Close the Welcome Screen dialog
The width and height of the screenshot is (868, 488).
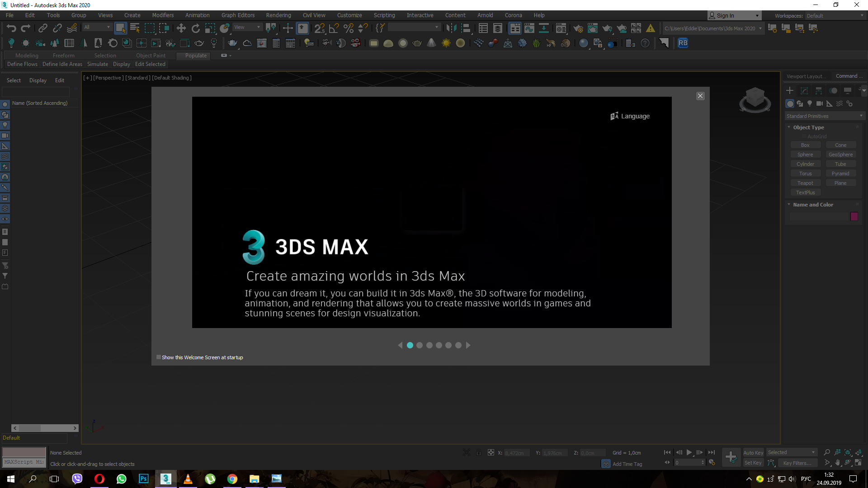tap(700, 95)
